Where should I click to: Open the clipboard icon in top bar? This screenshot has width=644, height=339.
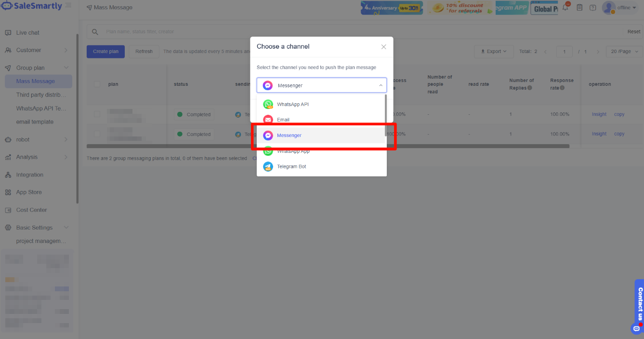click(579, 8)
